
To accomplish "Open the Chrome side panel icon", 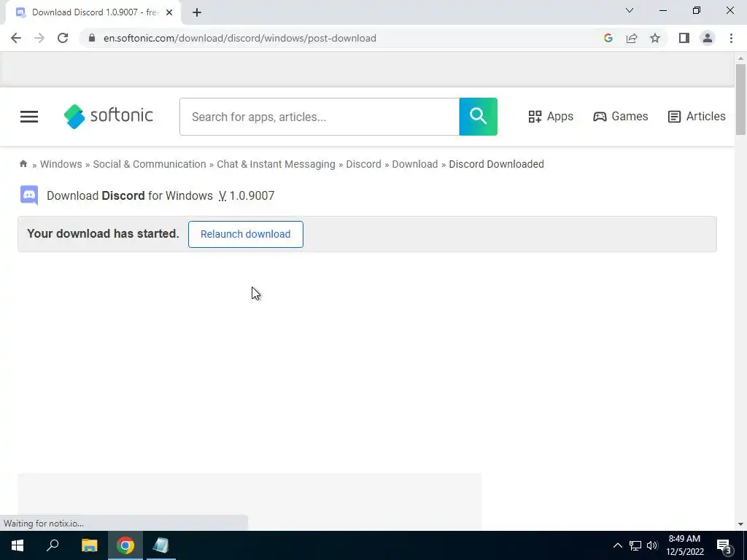I will [684, 38].
